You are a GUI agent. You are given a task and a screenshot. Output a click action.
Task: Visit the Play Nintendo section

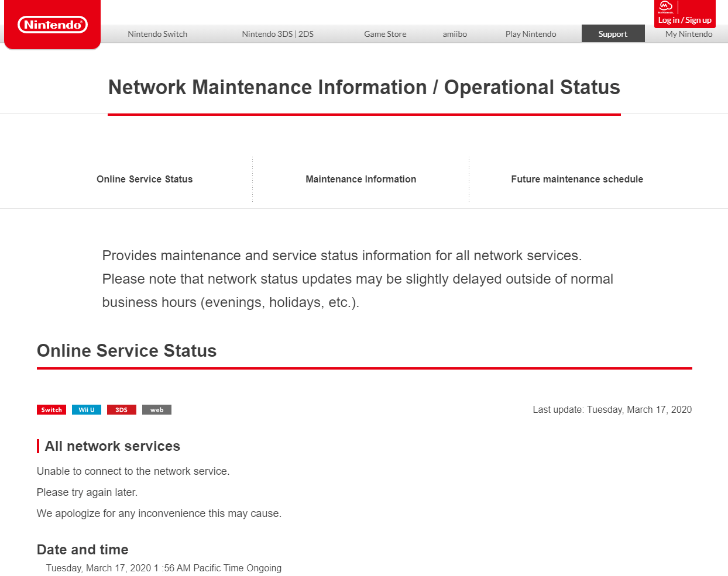tap(531, 34)
